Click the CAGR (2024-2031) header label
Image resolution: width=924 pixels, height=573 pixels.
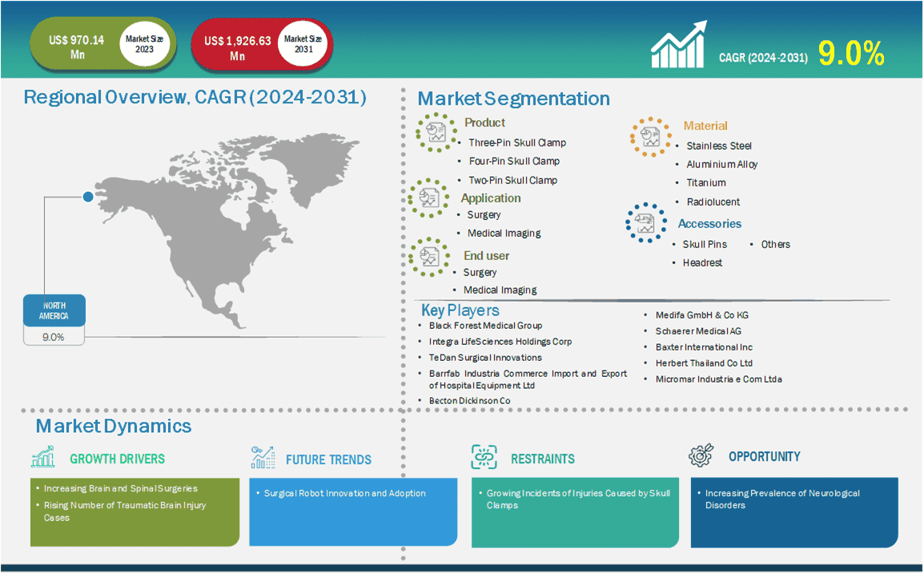(x=763, y=58)
